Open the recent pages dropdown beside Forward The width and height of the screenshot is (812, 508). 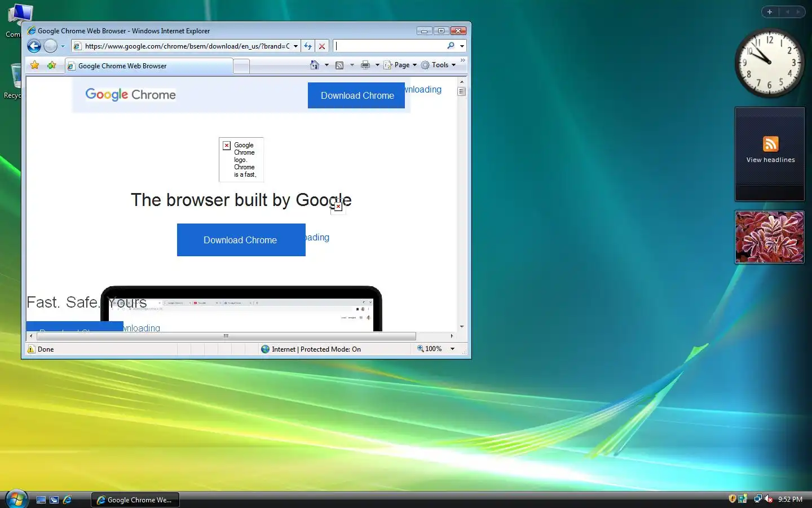click(63, 46)
